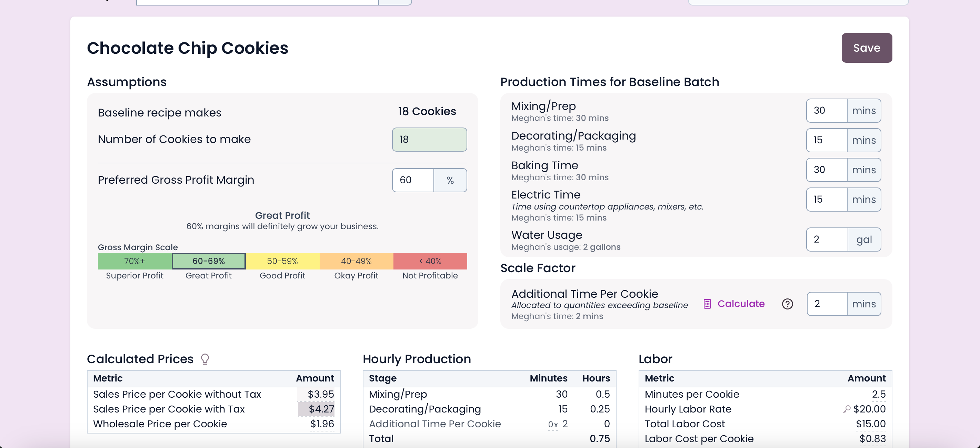The width and height of the screenshot is (980, 448).
Task: Click the lightbulb icon beside Calculated Prices
Action: [x=205, y=359]
